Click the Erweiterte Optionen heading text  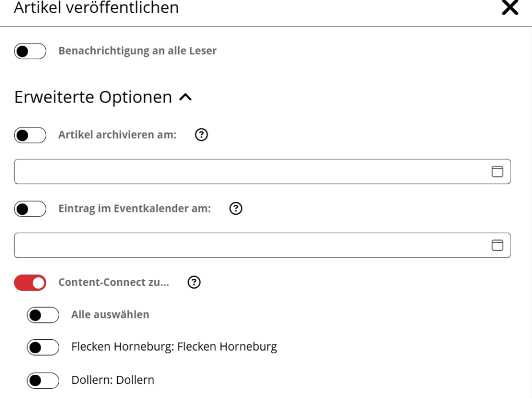click(93, 97)
